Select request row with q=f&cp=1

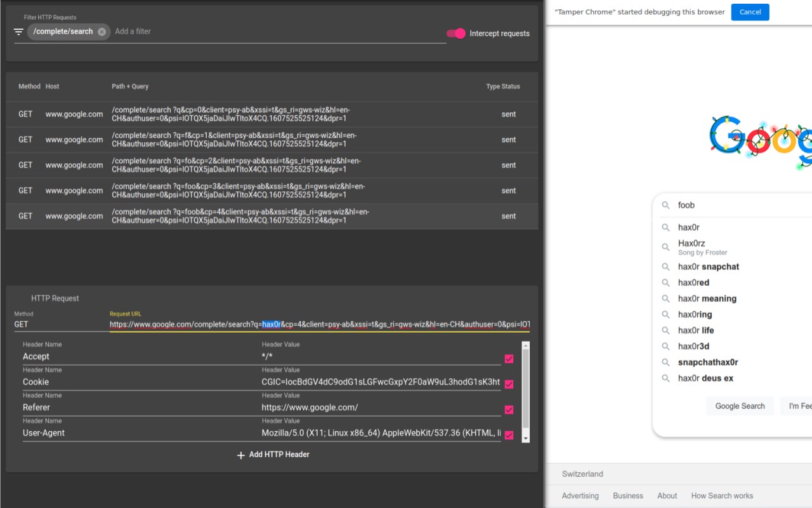(x=272, y=140)
